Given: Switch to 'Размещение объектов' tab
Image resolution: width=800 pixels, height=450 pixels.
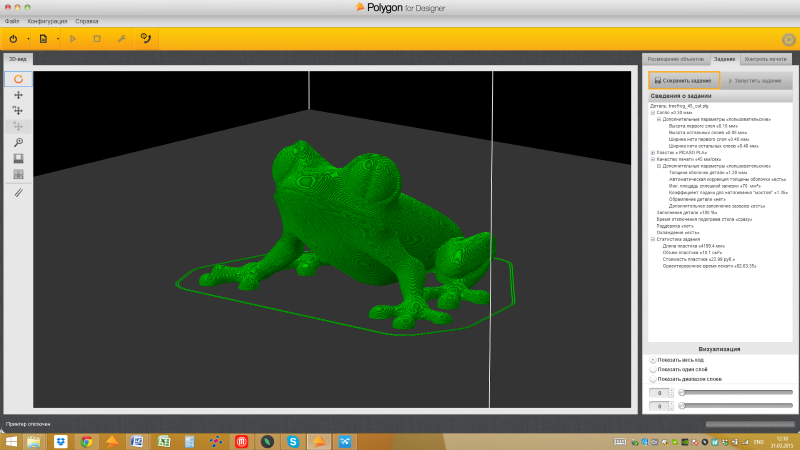Looking at the screenshot, I should (x=676, y=59).
